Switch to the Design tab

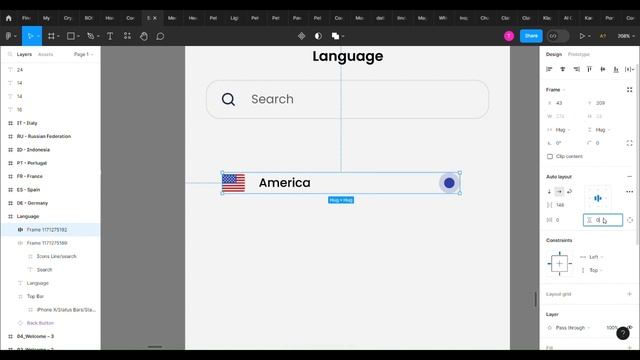(553, 54)
